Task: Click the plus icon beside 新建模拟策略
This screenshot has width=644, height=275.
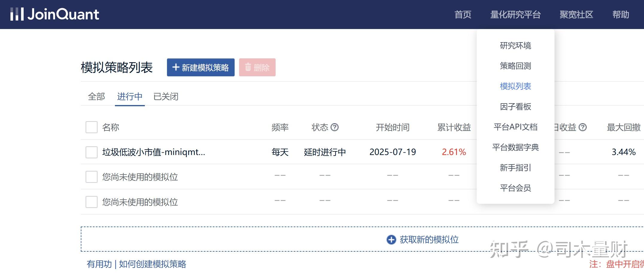Action: (176, 68)
